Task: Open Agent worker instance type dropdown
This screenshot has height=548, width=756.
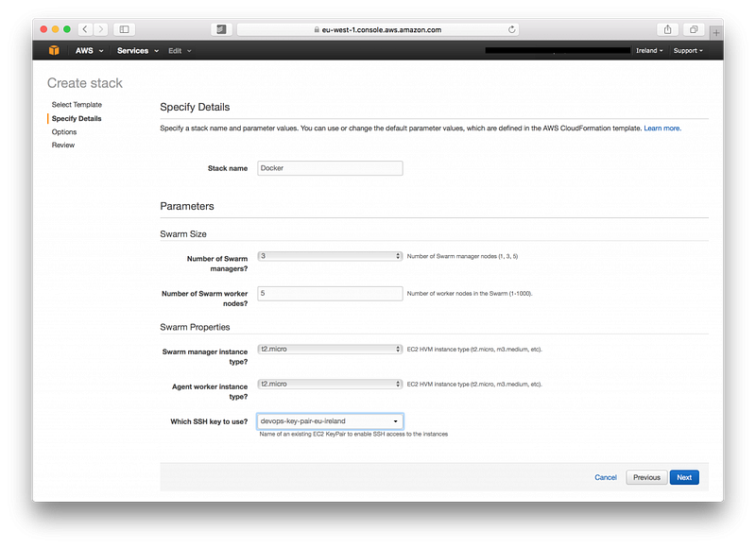Action: click(x=330, y=385)
